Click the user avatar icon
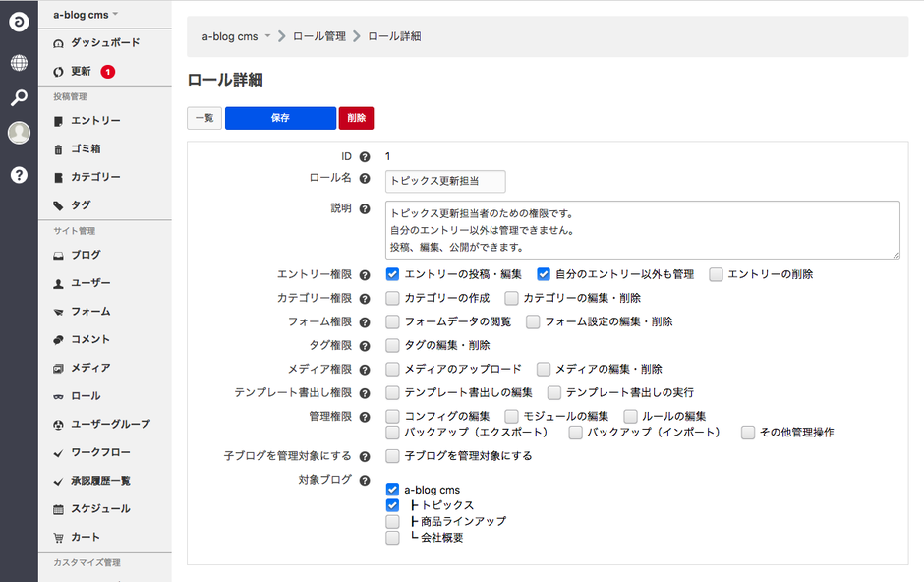This screenshot has width=924, height=582. 19,133
